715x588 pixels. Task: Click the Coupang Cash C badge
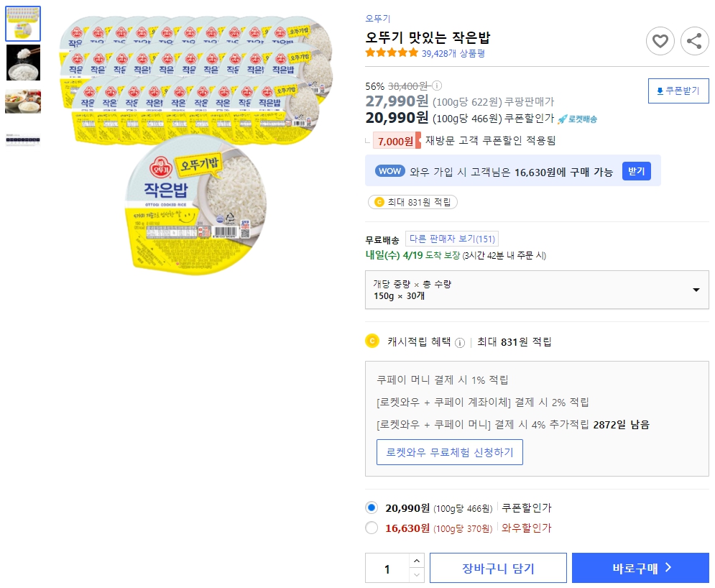pyautogui.click(x=380, y=202)
